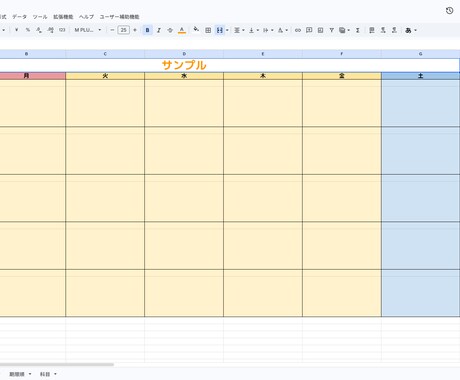Select column F header
Image resolution: width=460 pixels, height=380 pixels.
tap(342, 54)
